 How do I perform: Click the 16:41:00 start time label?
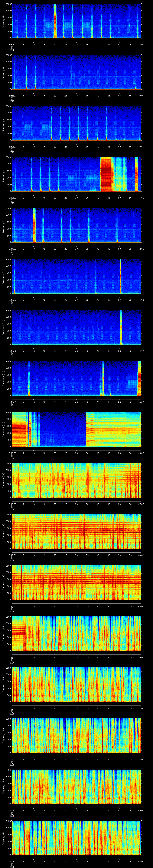(12, 249)
